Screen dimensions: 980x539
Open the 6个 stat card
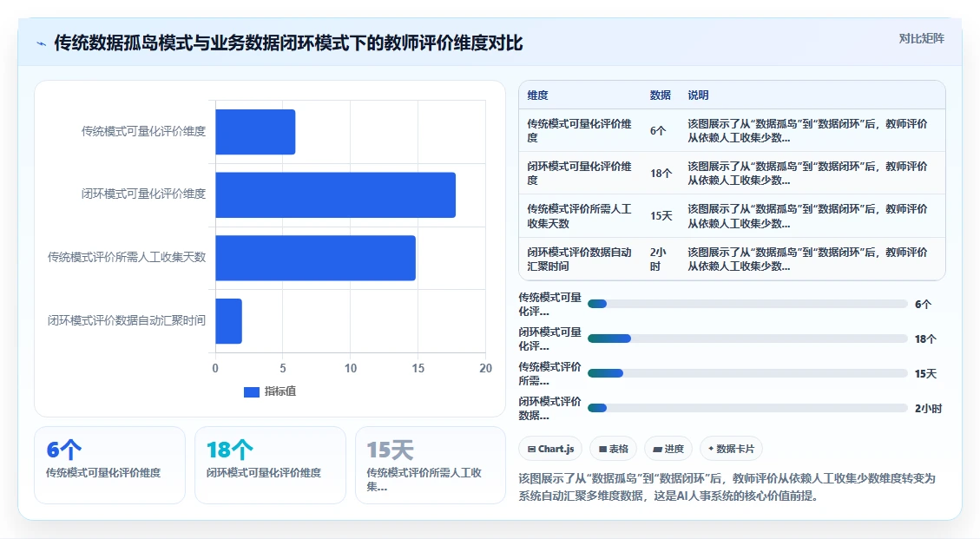pos(109,465)
